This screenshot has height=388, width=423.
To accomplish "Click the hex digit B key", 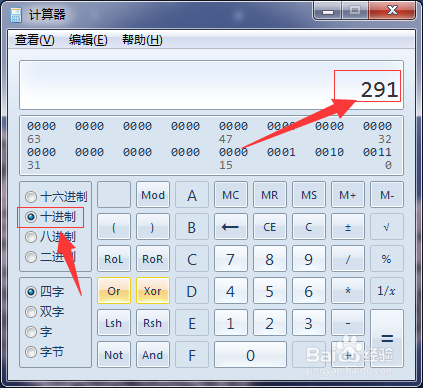I will tap(192, 227).
